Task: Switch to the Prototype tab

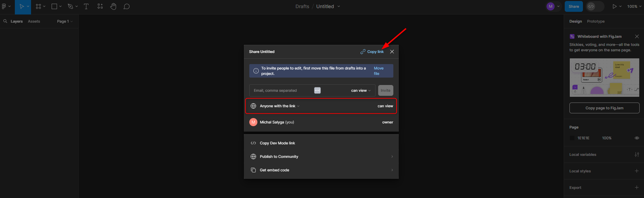Action: [x=595, y=21]
